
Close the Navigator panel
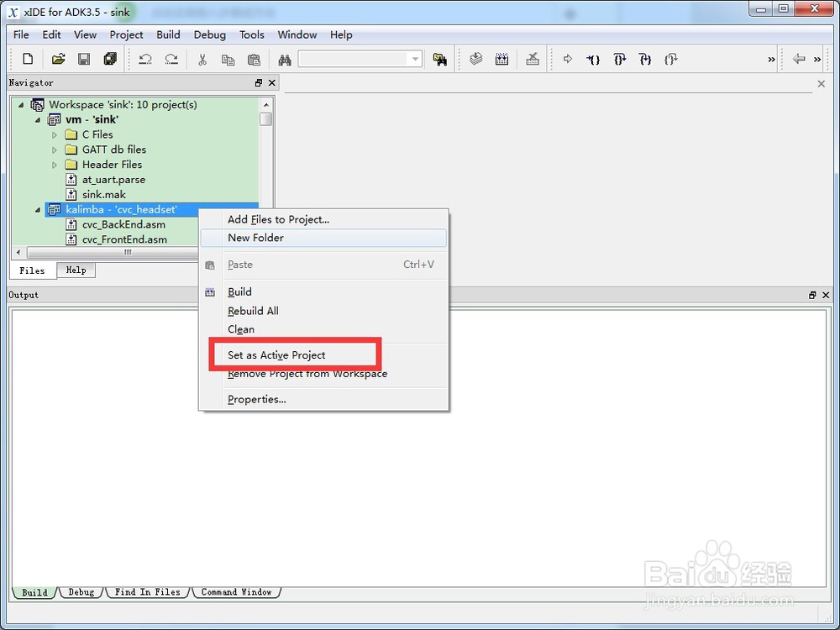point(272,82)
